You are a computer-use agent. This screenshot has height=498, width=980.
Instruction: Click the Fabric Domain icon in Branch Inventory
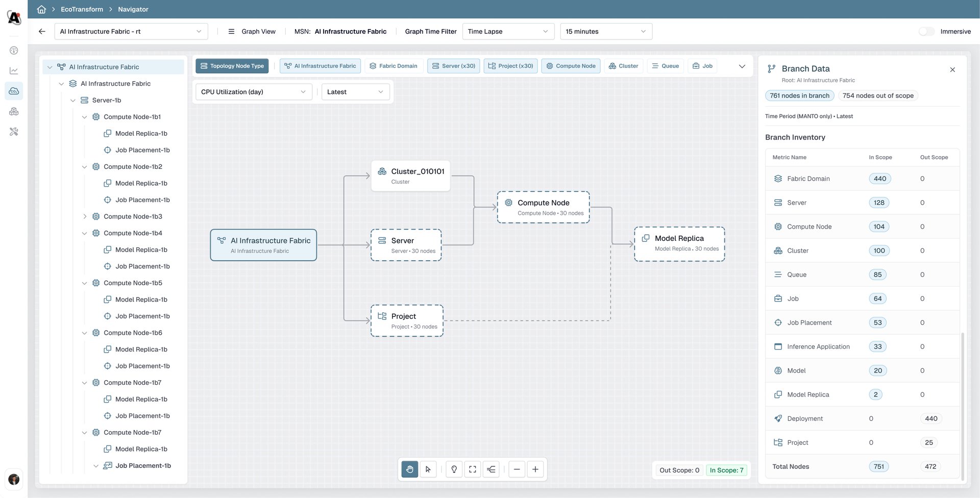click(778, 179)
